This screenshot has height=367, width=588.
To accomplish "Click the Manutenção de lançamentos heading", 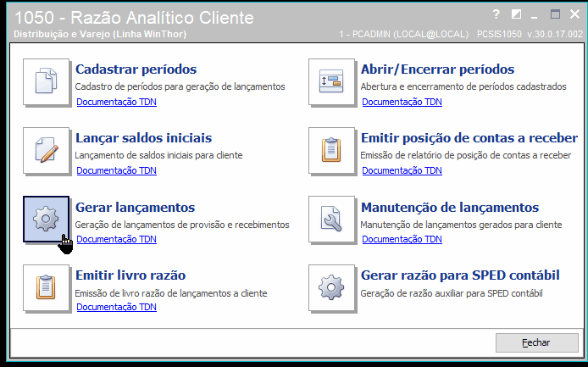I will point(450,207).
